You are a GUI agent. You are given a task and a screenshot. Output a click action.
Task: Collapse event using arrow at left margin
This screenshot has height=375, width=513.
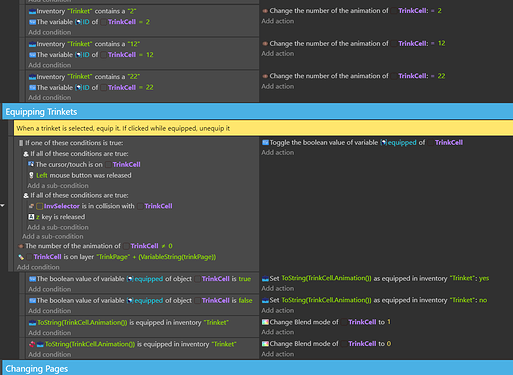[x=2, y=206]
